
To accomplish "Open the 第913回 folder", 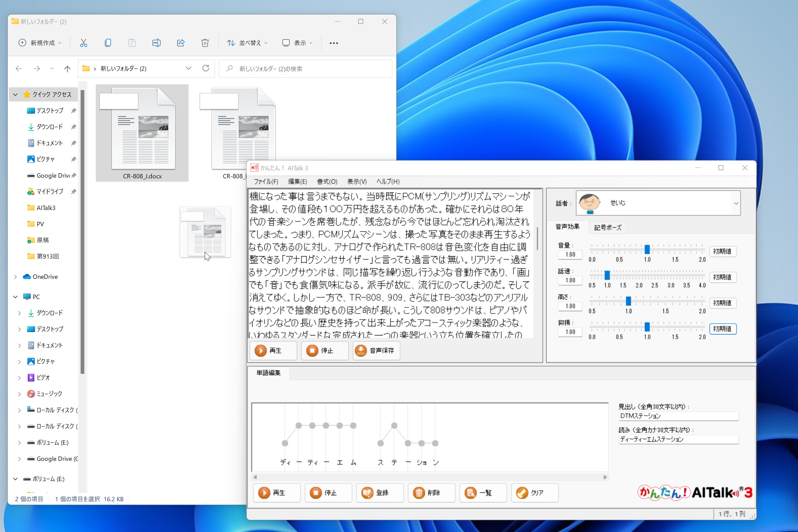I will (x=42, y=256).
